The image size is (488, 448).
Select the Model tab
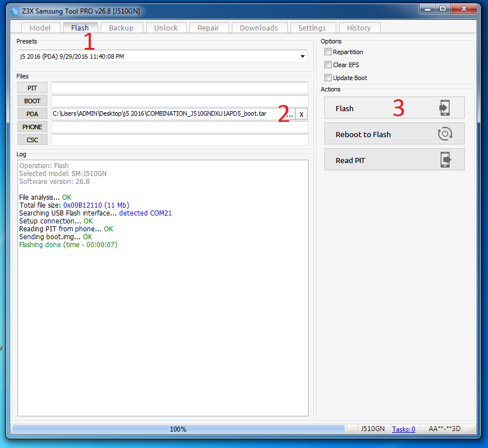point(40,28)
